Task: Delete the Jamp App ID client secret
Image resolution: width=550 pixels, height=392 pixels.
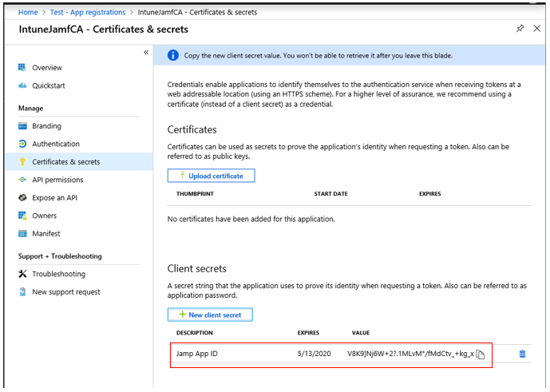Action: click(x=522, y=354)
